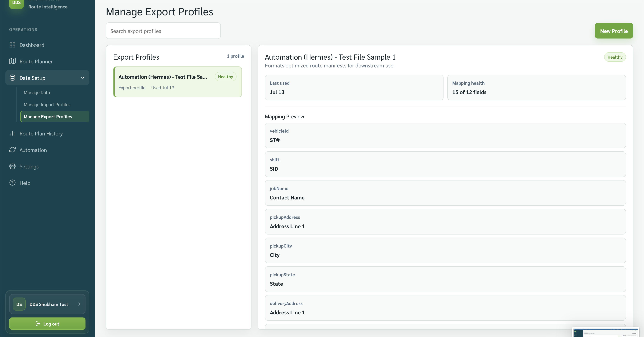
Task: Click the DS account avatar
Action: [19, 304]
